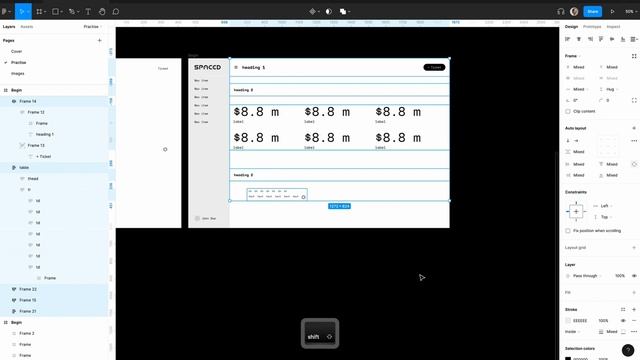
Task: Add a fill
Action: tap(634, 292)
